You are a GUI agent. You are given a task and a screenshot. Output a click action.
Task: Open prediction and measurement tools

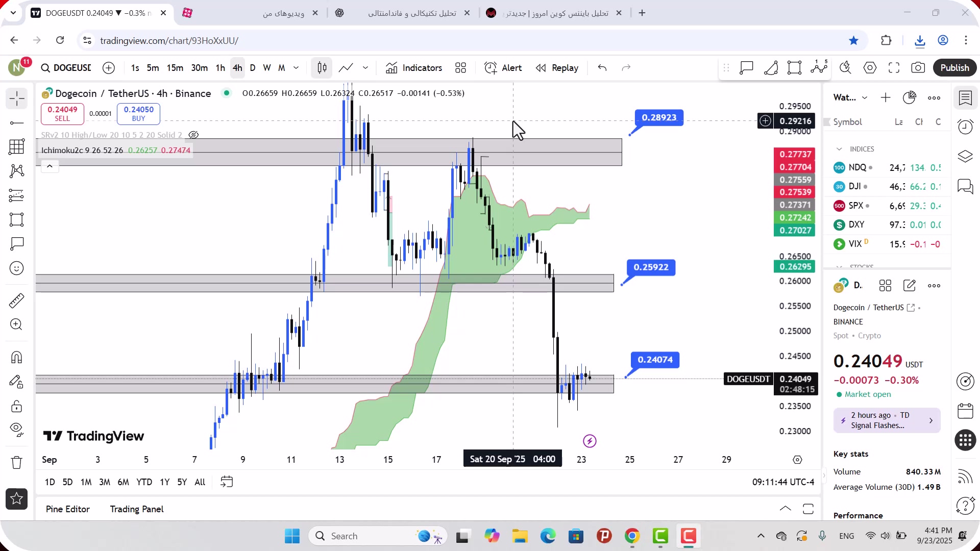[x=17, y=195]
